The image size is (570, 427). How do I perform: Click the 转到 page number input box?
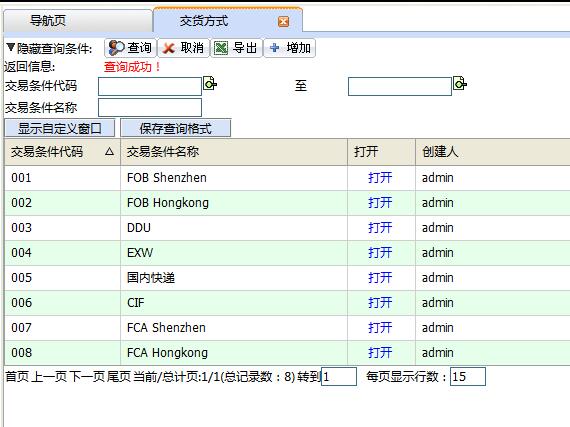point(339,376)
